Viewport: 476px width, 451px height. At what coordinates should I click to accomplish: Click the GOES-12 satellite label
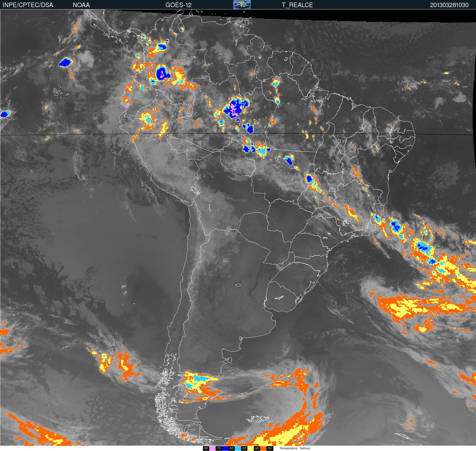coord(178,5)
